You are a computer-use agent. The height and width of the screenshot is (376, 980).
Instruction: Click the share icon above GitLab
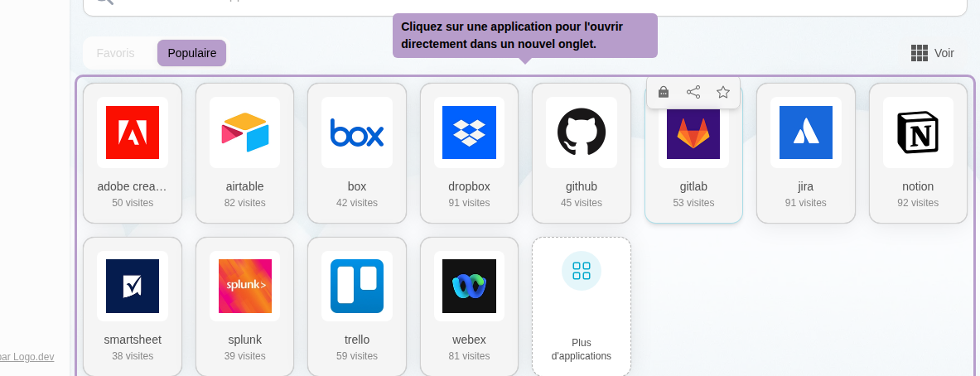693,92
